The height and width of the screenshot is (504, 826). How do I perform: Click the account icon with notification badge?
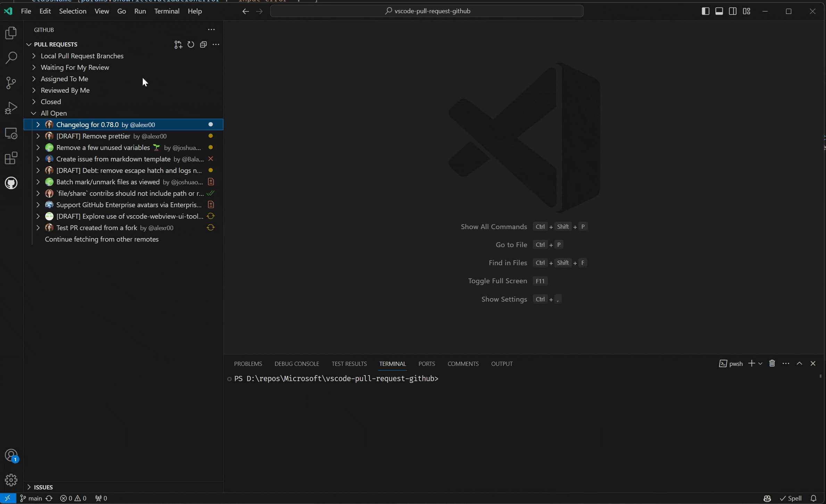11,455
